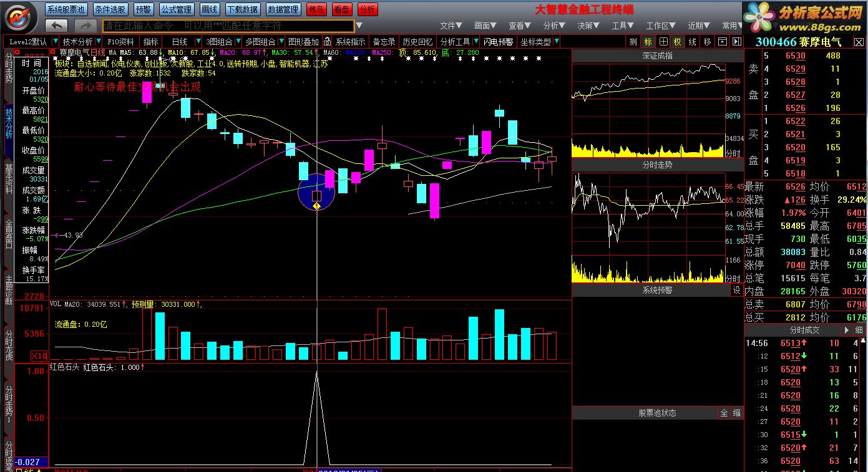Toggle the 权 rights adjustment button
868x472 pixels.
pos(678,42)
